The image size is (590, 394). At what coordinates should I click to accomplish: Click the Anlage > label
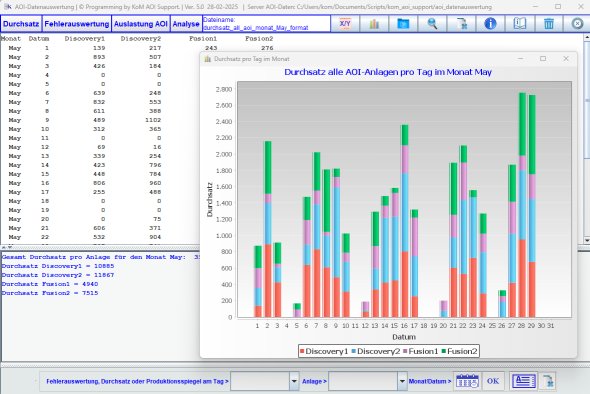click(x=314, y=381)
